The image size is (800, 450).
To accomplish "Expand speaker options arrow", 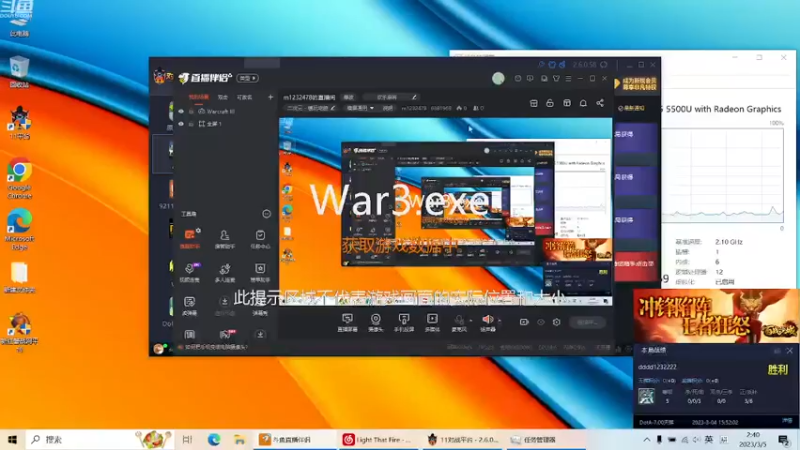I will (499, 320).
